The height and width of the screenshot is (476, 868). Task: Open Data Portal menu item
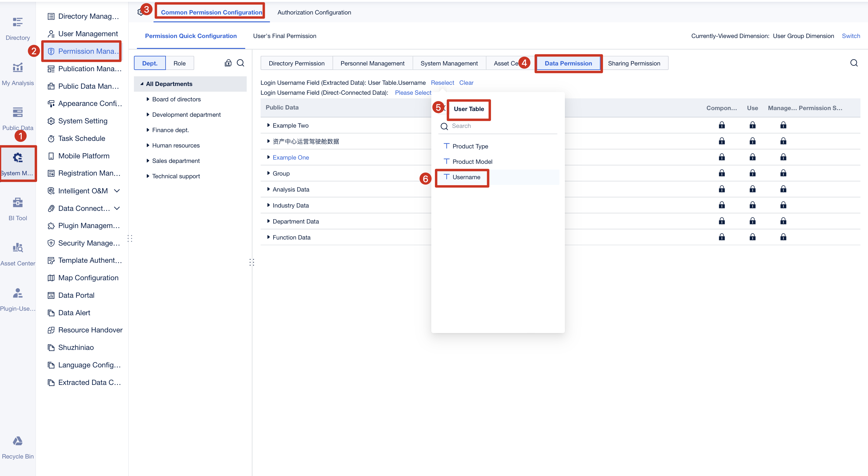tap(71, 295)
